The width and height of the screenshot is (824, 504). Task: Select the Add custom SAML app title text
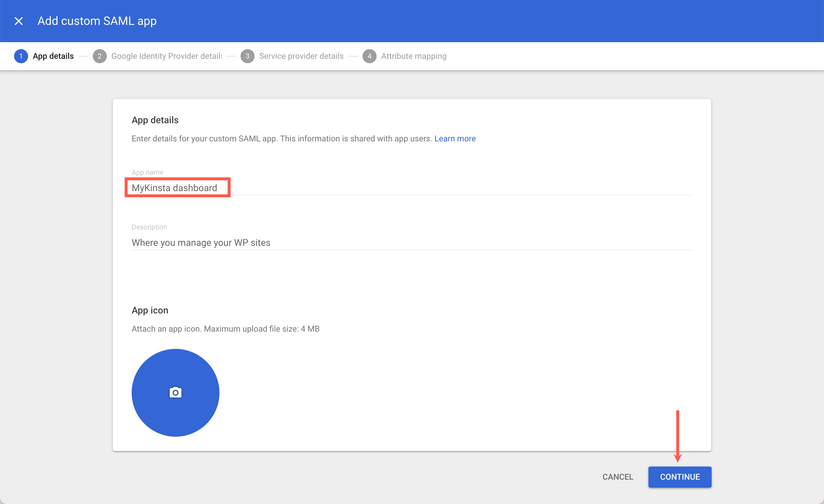point(97,21)
